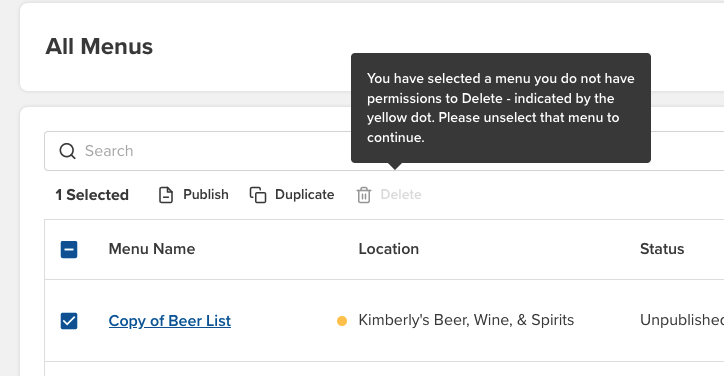Focus the Search input field
The width and height of the screenshot is (724, 376).
(x=384, y=151)
